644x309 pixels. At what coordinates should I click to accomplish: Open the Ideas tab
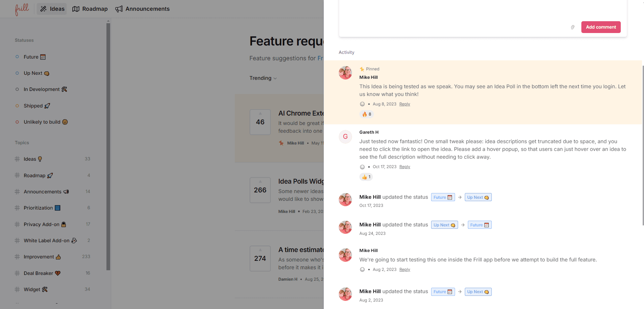(x=53, y=9)
